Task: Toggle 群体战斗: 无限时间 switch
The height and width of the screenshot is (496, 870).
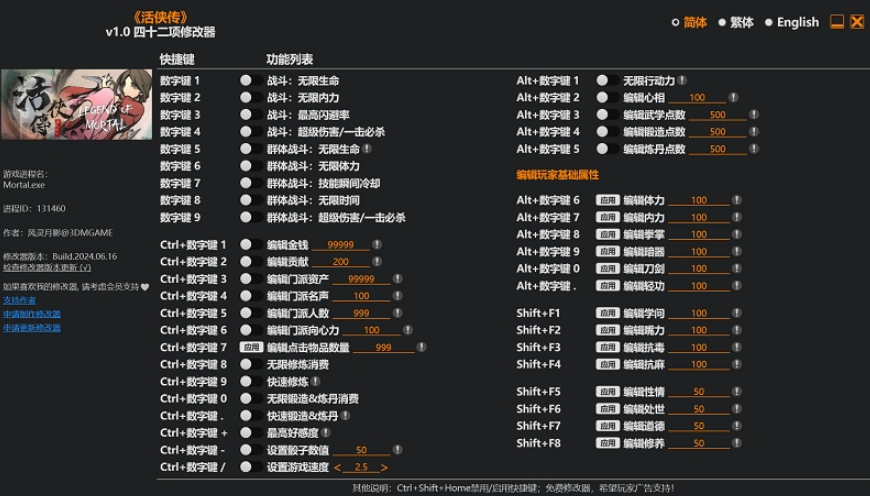Action: [251, 200]
